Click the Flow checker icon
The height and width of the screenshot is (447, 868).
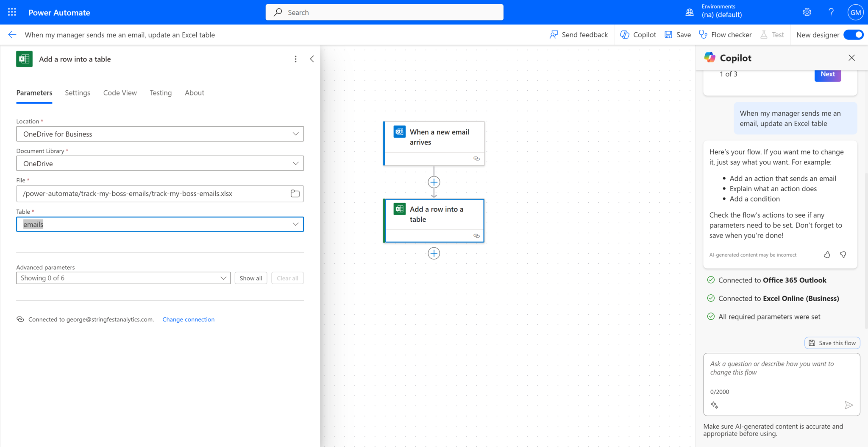(703, 35)
